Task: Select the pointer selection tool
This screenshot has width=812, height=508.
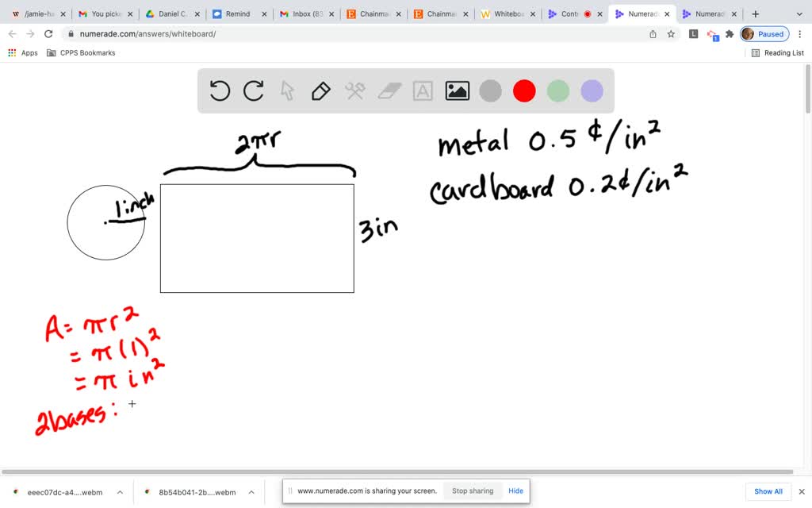Action: pyautogui.click(x=287, y=90)
